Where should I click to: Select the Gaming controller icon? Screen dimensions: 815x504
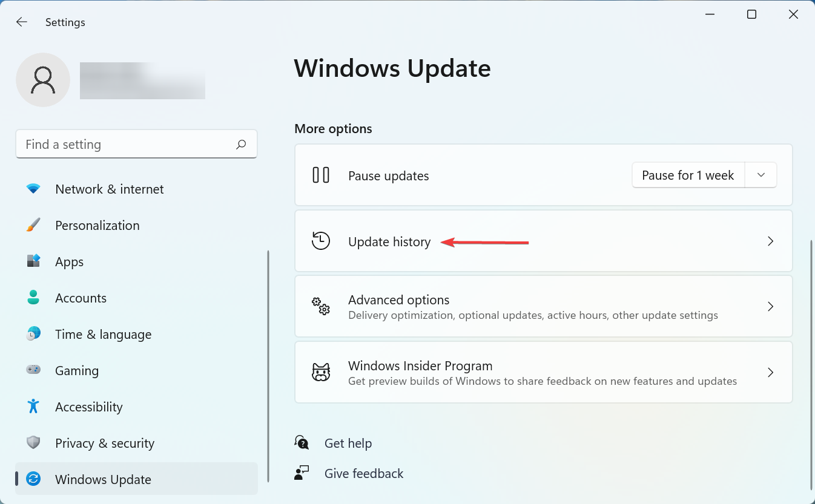(35, 370)
